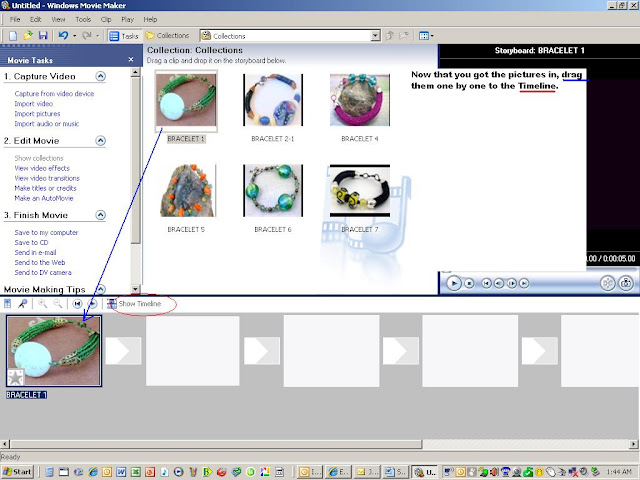Viewport: 640px width, 480px height.
Task: Select the BRACELET 5 thumbnail
Action: (186, 191)
